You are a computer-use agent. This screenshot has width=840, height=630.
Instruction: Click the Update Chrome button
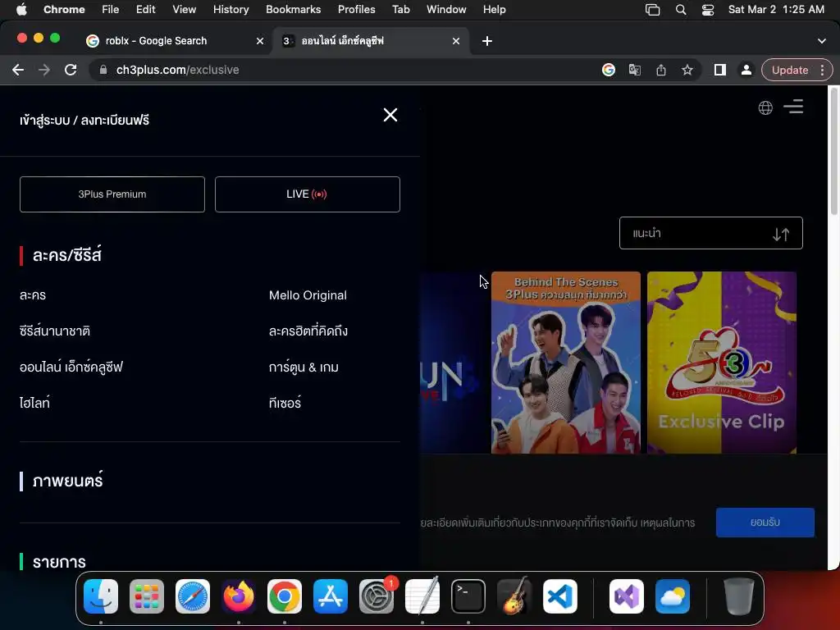(790, 71)
